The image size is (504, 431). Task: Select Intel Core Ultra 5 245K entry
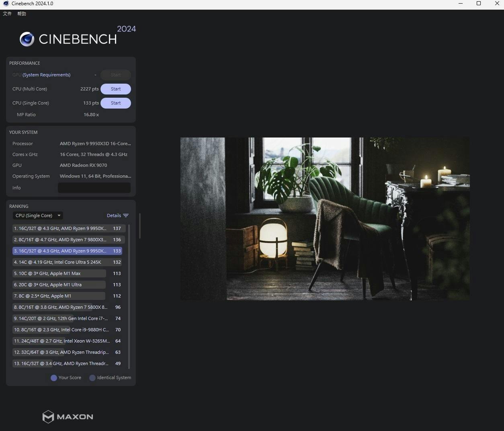pyautogui.click(x=67, y=262)
